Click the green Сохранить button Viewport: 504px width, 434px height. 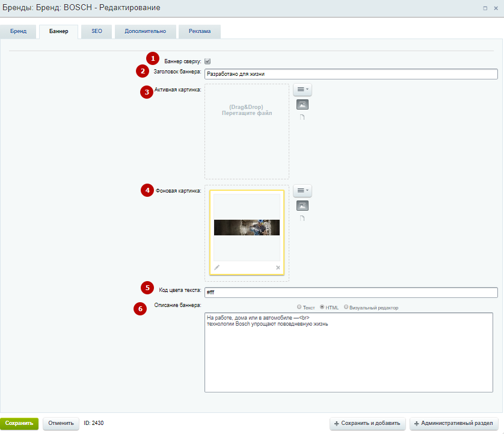(x=19, y=423)
